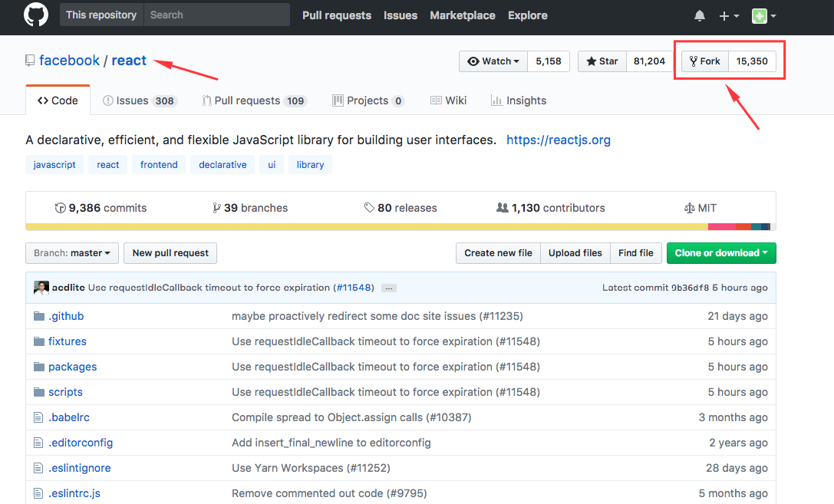Switch to the Insights tab
Viewport: 834px width, 504px height.
pyautogui.click(x=519, y=100)
